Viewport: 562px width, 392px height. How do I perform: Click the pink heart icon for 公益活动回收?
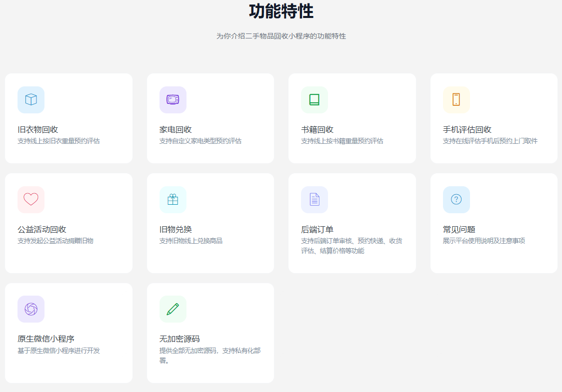click(31, 199)
